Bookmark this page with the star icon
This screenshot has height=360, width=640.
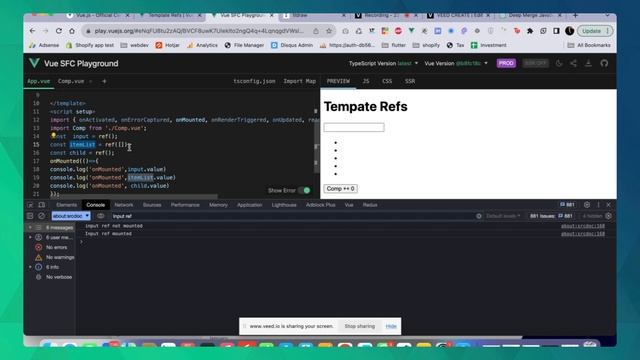click(329, 31)
